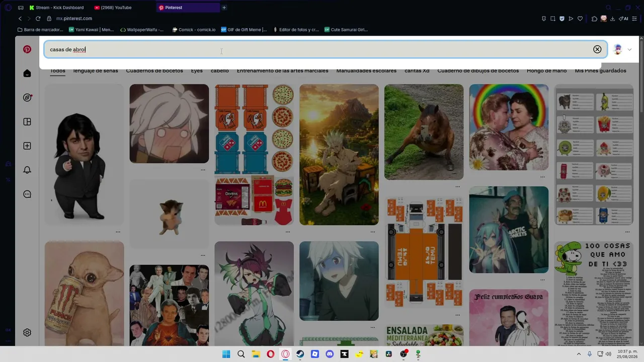644x362 pixels.
Task: Click the create pin plus icon
Action: 27,146
